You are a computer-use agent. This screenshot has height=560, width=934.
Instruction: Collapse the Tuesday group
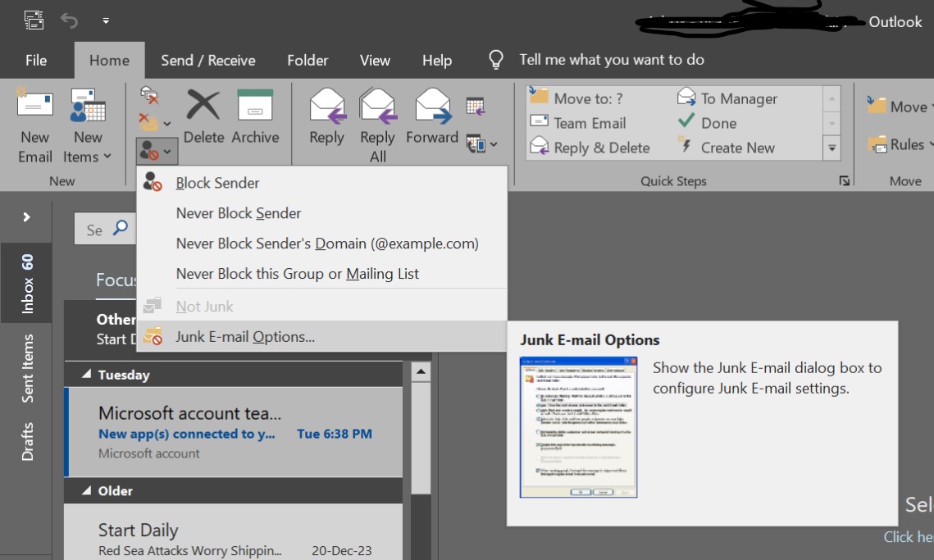click(87, 374)
